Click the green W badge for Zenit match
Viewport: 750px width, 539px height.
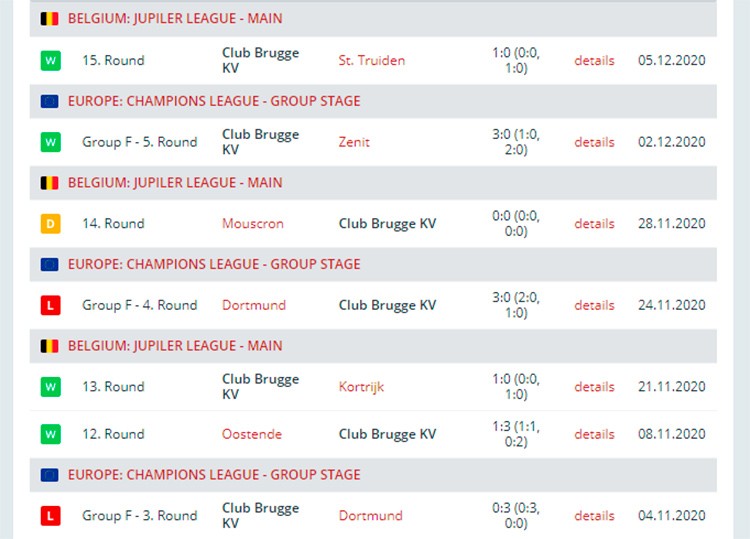coord(51,142)
